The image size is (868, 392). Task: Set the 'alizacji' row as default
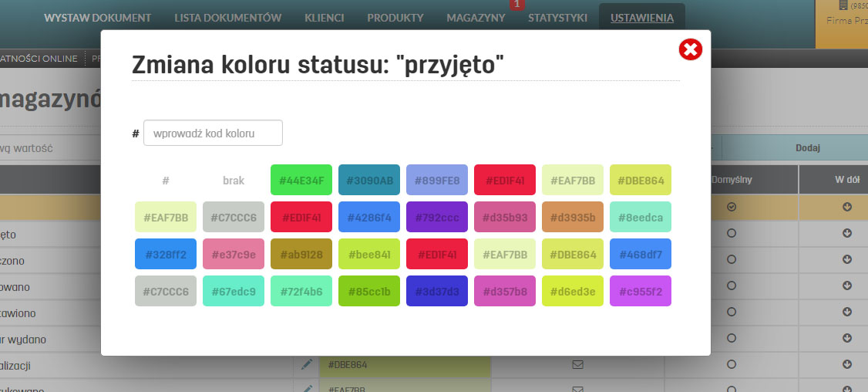[732, 364]
